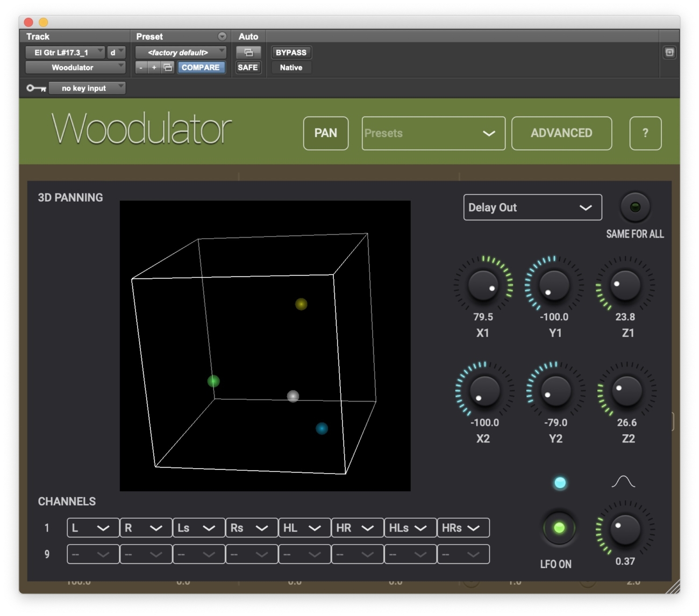
Task: Click the X1 knob
Action: point(483,285)
